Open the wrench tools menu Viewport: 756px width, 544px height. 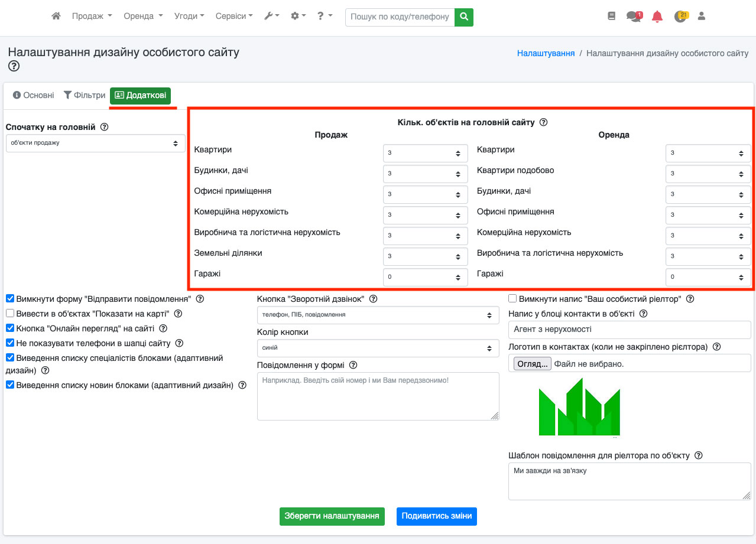pos(271,17)
